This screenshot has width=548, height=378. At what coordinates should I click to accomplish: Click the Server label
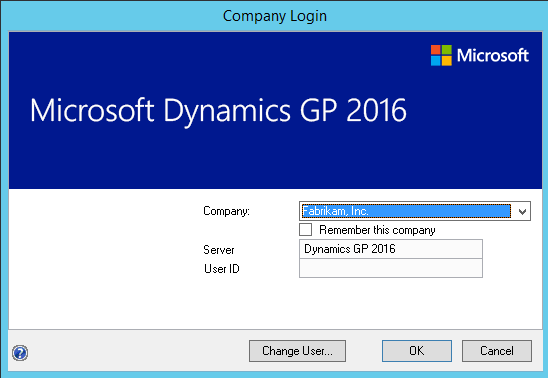(219, 250)
